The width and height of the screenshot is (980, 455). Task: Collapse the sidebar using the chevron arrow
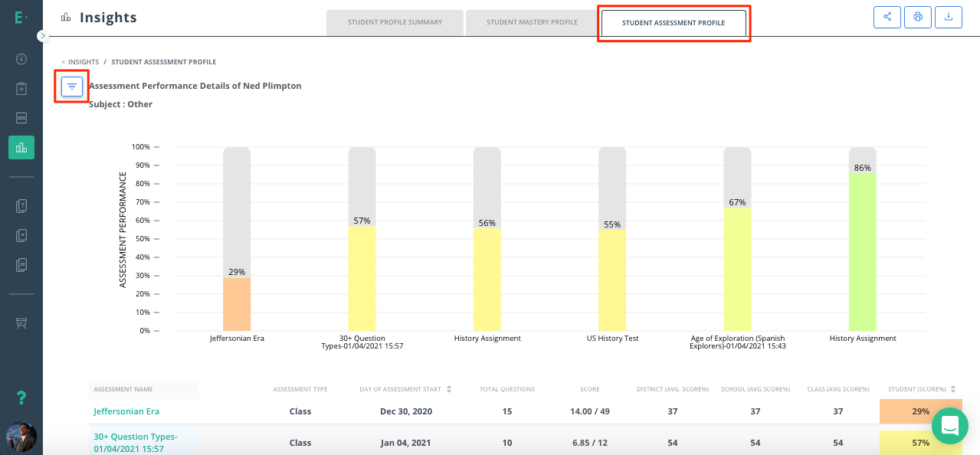tap(43, 35)
